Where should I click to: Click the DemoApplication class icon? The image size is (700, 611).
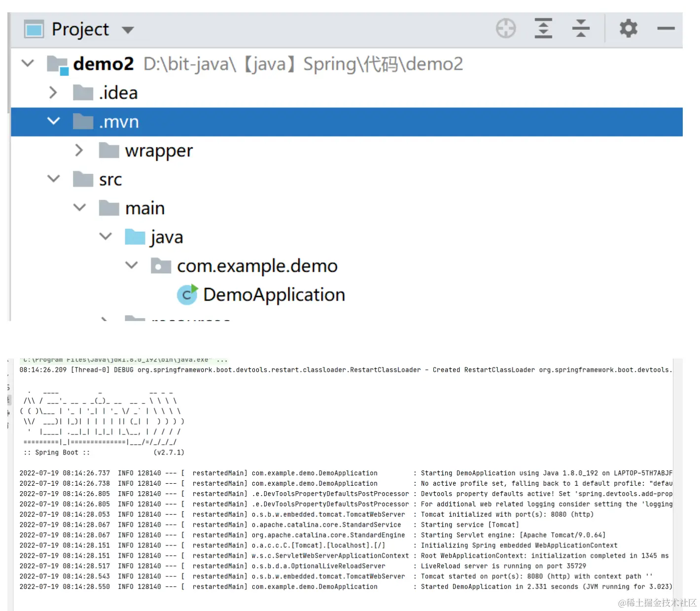[187, 294]
